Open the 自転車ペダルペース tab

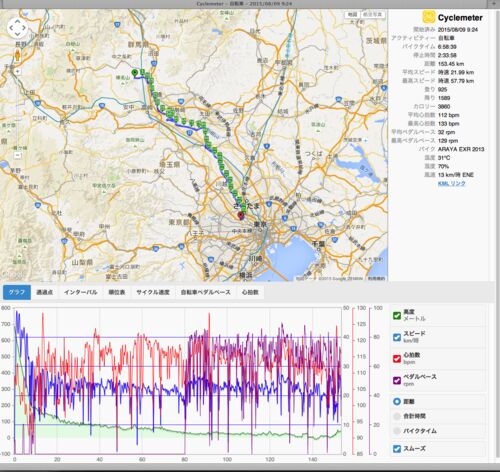click(x=206, y=292)
